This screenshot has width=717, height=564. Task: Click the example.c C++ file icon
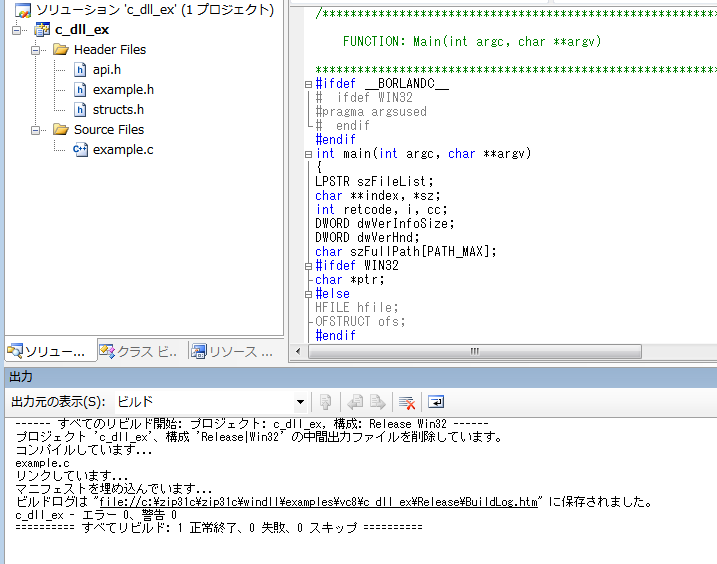coord(80,150)
